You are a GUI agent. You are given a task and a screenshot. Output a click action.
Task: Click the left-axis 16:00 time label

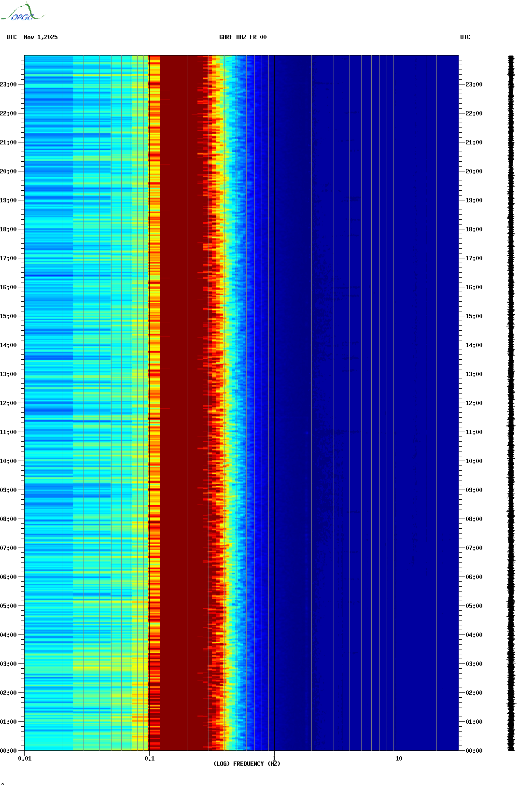(8, 287)
